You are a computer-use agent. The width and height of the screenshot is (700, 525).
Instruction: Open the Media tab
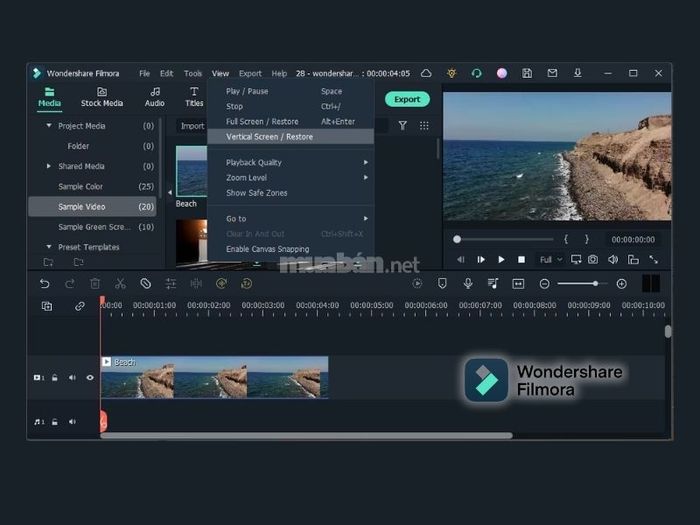click(49, 97)
